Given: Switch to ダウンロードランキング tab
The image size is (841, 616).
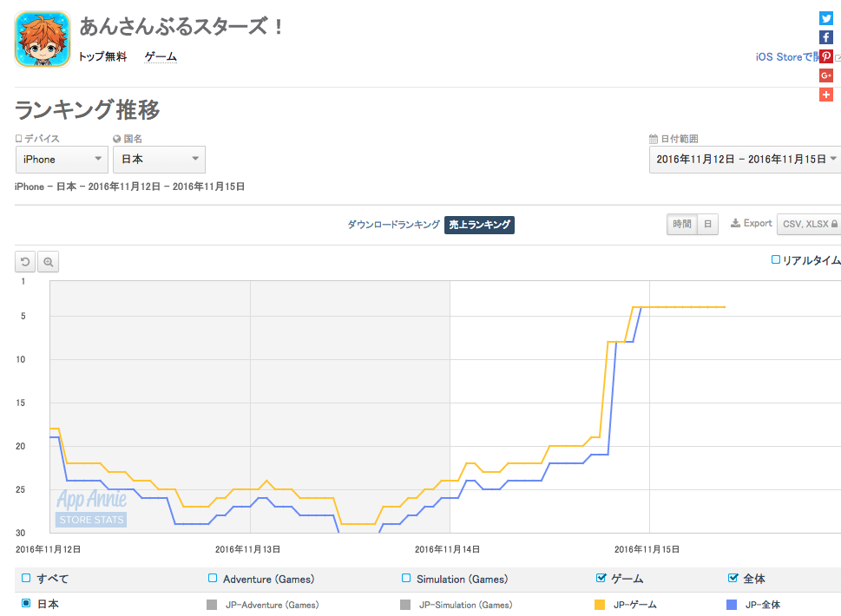Looking at the screenshot, I should [x=394, y=225].
